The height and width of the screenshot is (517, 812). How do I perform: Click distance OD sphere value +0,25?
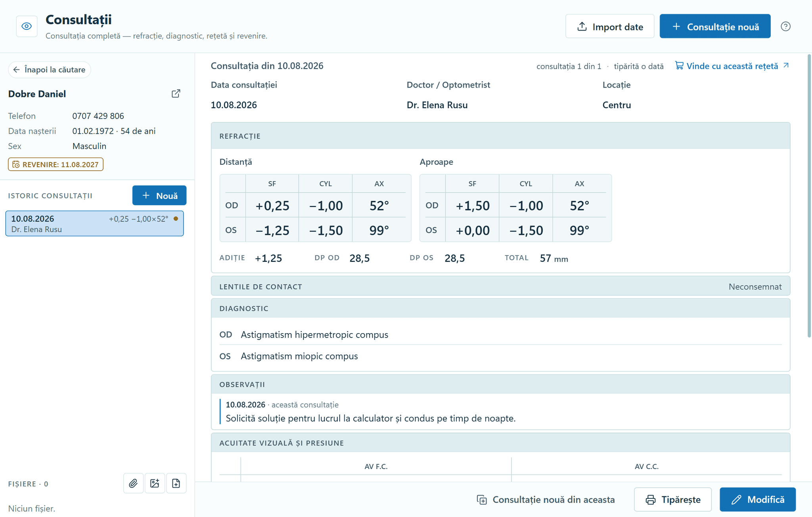[272, 206]
